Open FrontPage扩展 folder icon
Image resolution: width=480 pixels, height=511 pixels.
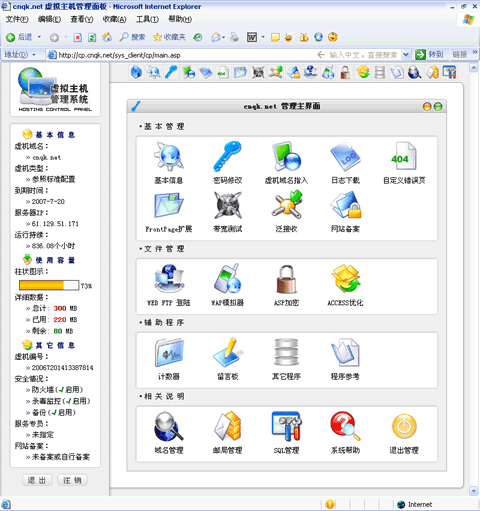[169, 205]
